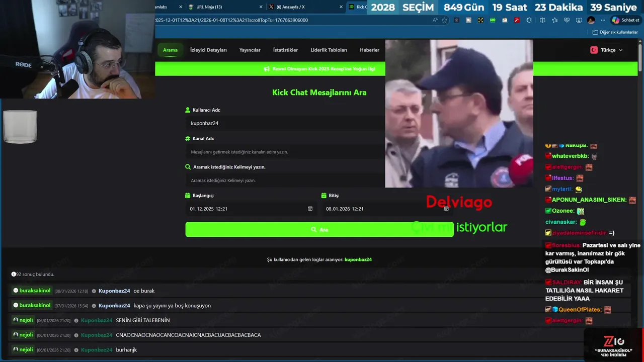Click chat username 'civanaskar'
Image resolution: width=644 pixels, height=362 pixels.
[560, 222]
